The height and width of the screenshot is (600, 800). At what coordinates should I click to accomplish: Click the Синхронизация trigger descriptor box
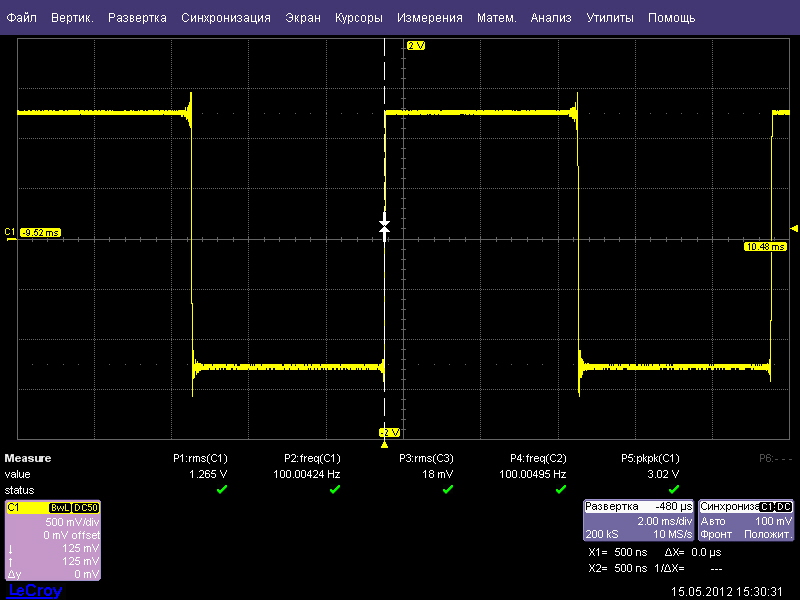click(746, 521)
